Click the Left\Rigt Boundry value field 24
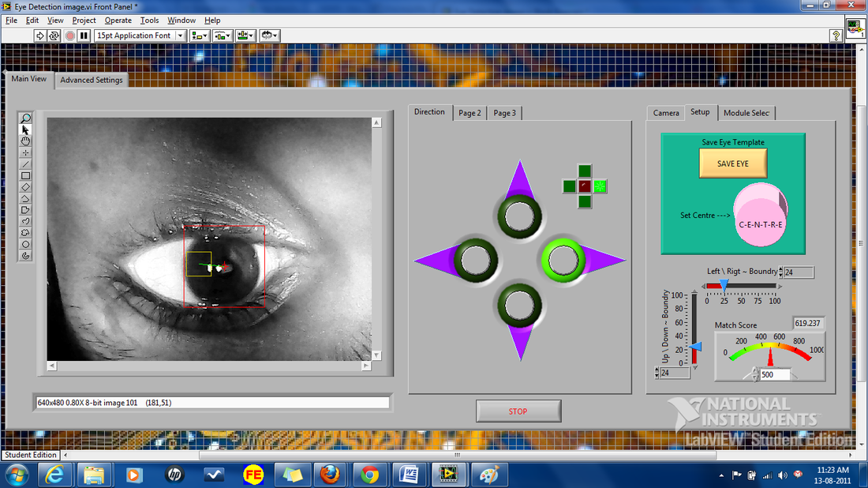Screen dimensions: 868x488 pos(799,272)
